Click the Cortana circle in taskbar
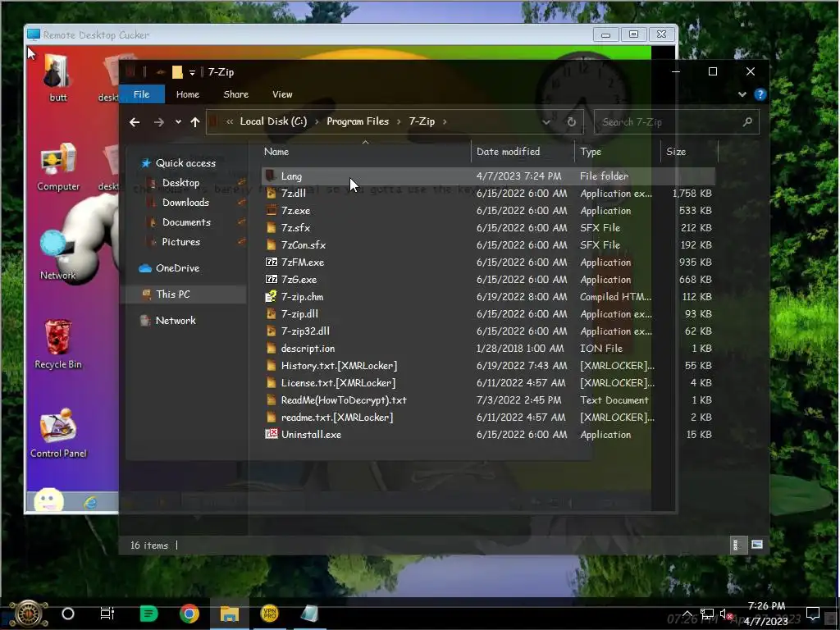 pyautogui.click(x=68, y=614)
